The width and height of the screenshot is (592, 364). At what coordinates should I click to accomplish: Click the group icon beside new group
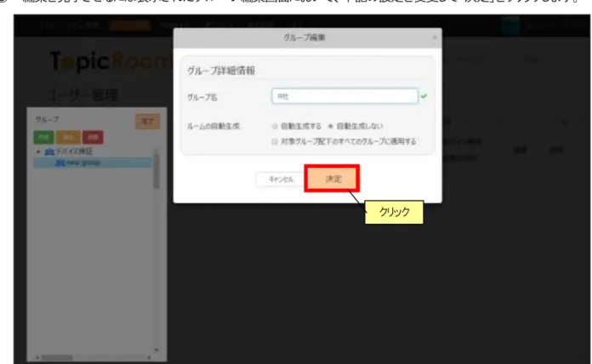[60, 162]
